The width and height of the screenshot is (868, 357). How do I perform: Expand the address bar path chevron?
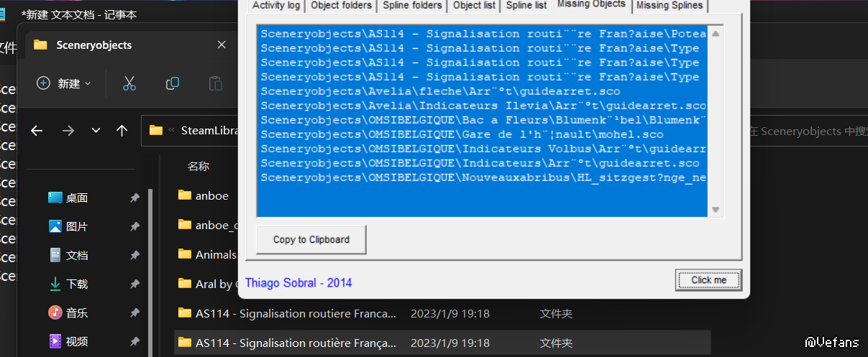coord(172,130)
